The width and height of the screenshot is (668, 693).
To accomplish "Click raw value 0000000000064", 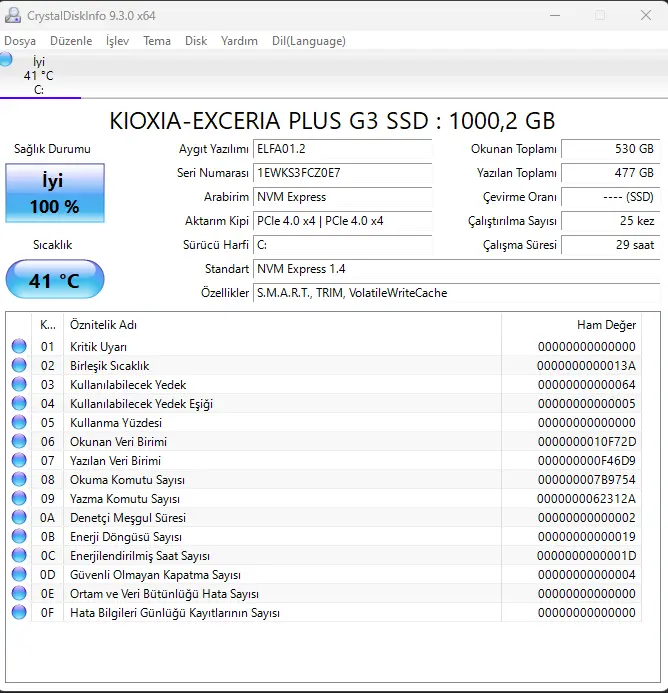I will [586, 385].
